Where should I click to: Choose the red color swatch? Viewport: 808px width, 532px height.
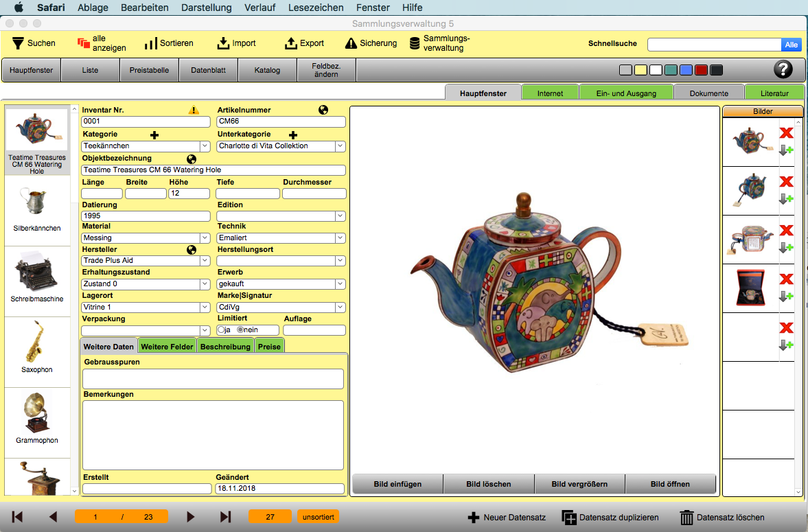point(701,70)
